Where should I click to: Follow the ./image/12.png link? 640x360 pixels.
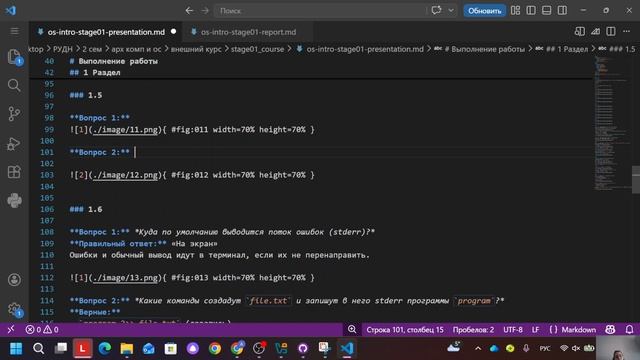coord(125,175)
